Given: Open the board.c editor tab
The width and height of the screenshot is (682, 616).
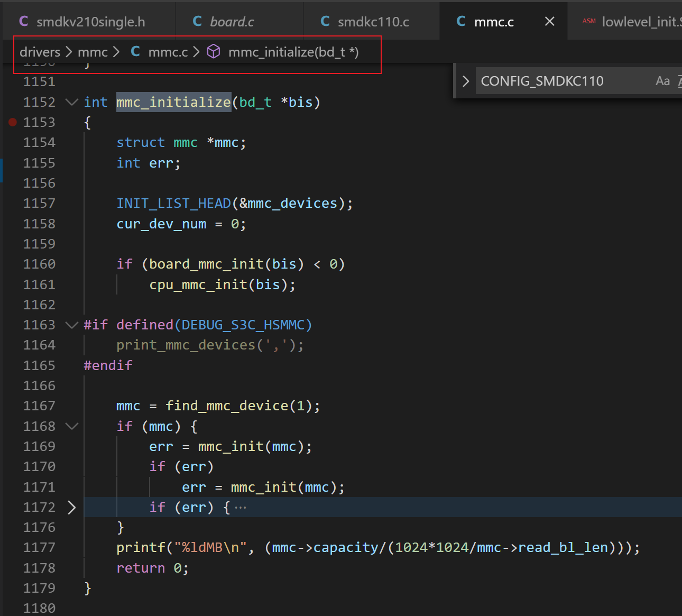Looking at the screenshot, I should click(x=232, y=22).
